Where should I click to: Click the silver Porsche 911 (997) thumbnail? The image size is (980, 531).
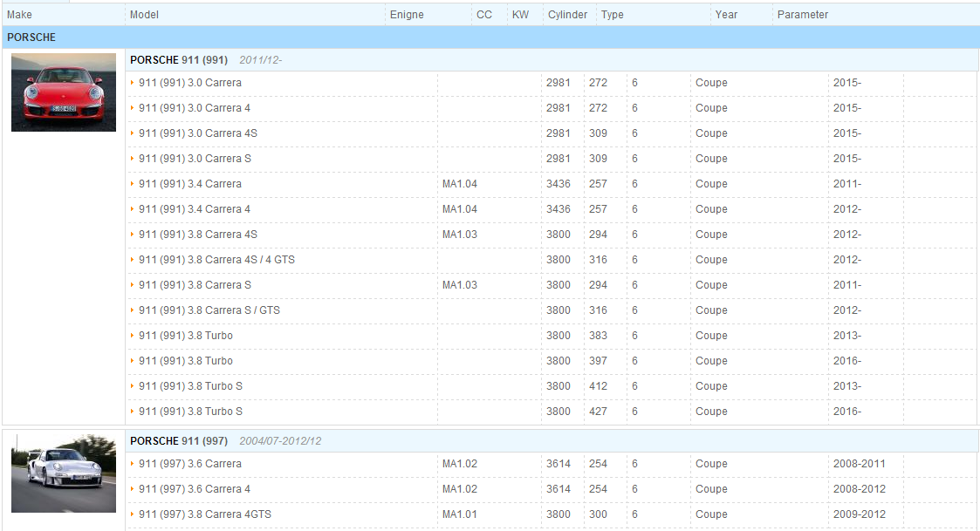[x=64, y=473]
